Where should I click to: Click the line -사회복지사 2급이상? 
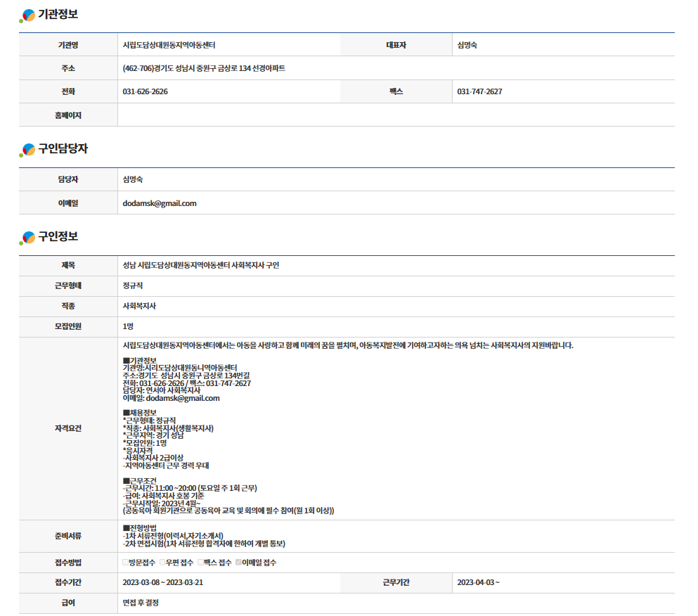(x=153, y=458)
